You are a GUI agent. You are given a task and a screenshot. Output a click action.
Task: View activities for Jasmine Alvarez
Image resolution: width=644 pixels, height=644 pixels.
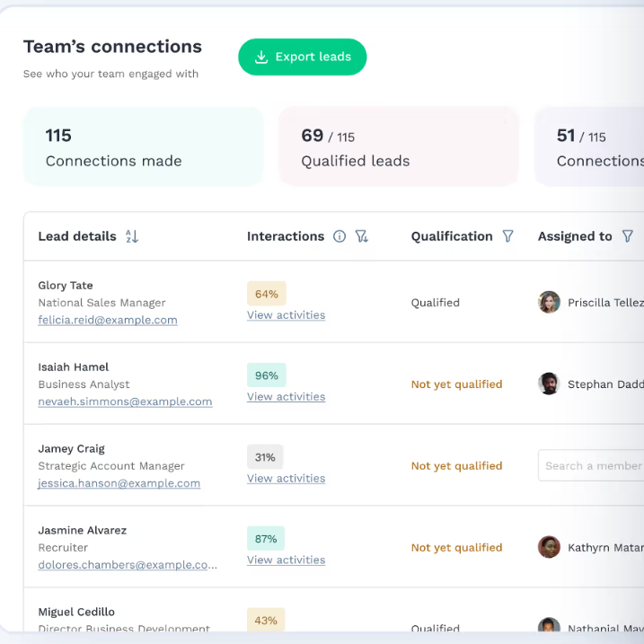pos(286,560)
